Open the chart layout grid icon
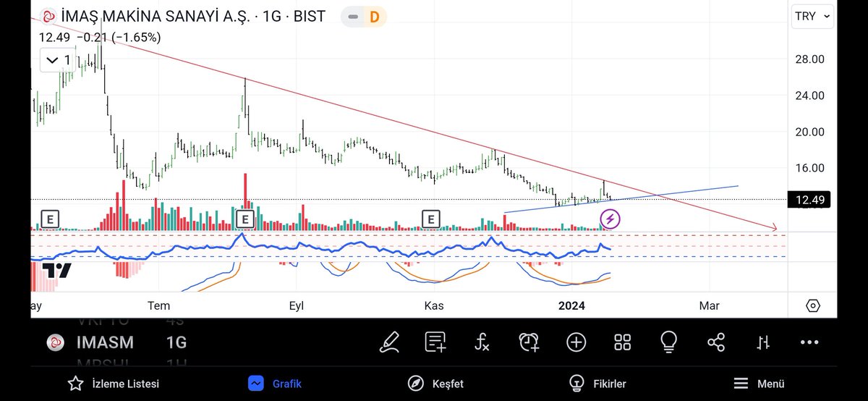 point(623,342)
